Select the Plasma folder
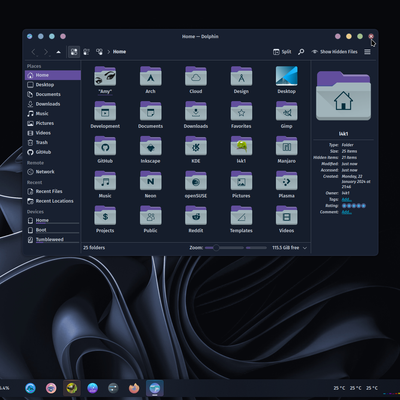This screenshot has height=400, width=400. (x=286, y=184)
